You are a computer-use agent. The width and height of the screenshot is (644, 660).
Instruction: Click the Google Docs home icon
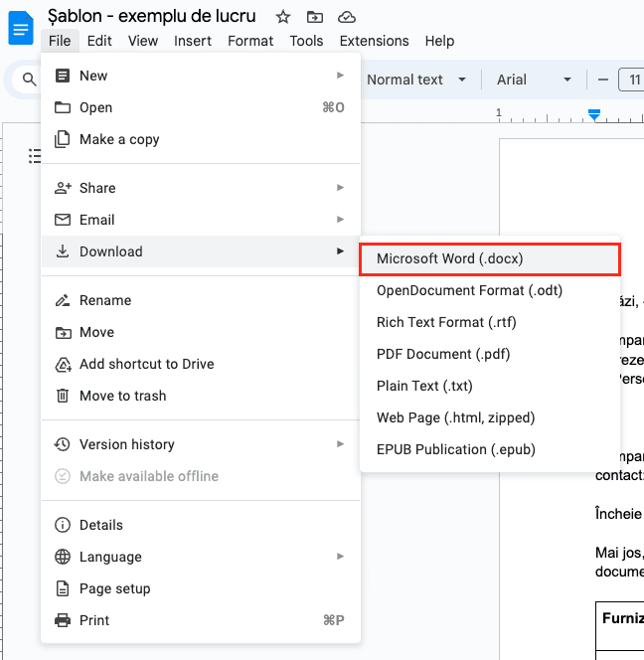pos(21,28)
